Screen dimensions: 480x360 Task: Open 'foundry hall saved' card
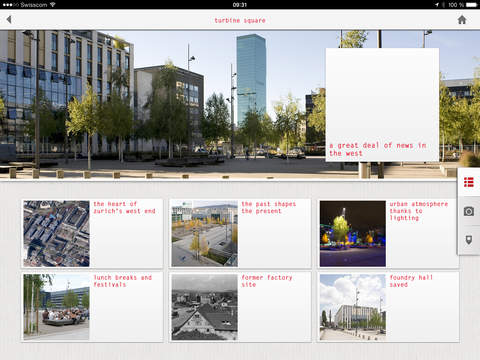pyautogui.click(x=388, y=307)
